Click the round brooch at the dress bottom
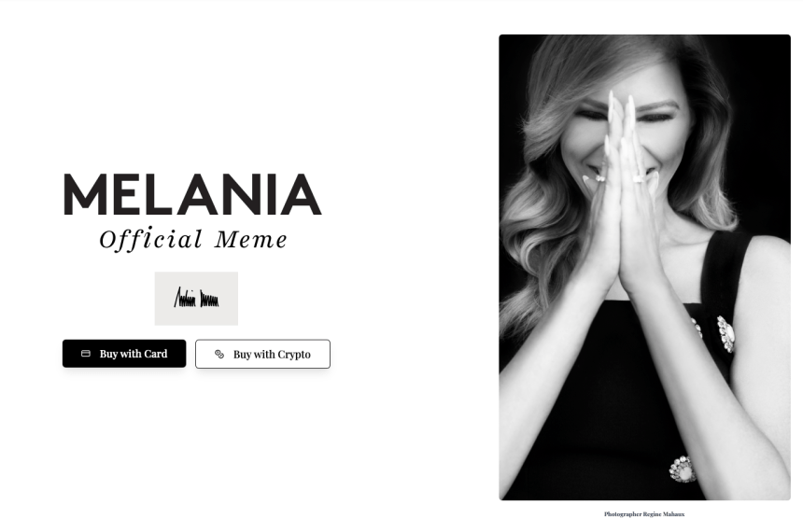Viewport: 803px width, 532px height. [x=683, y=469]
